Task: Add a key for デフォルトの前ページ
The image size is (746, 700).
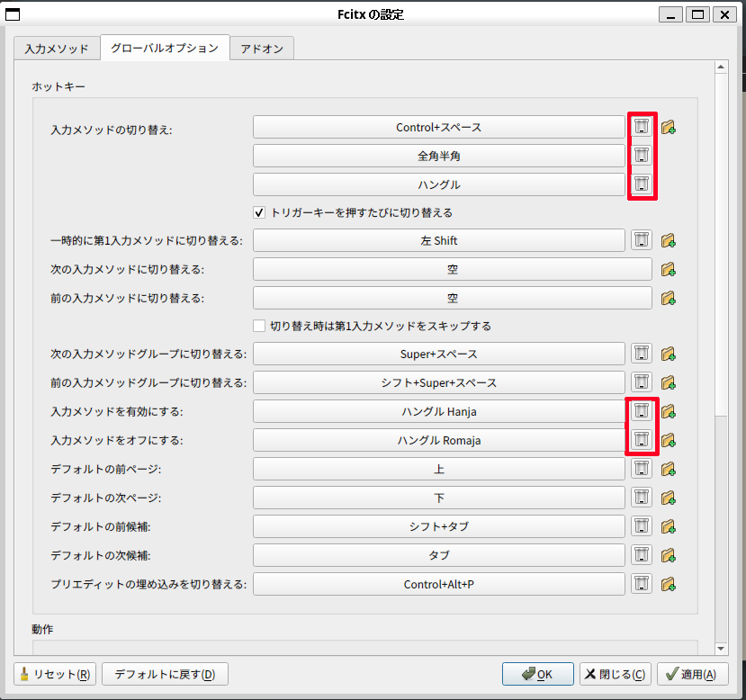Action: [x=669, y=469]
